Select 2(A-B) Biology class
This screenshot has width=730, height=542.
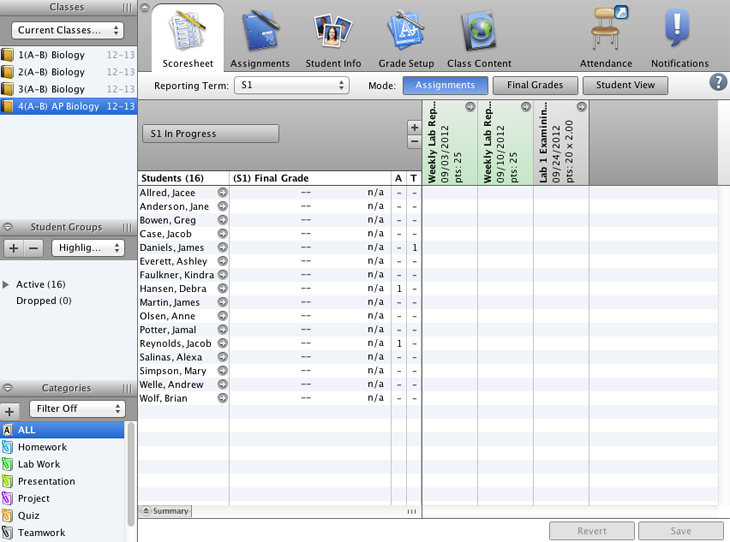coord(51,72)
